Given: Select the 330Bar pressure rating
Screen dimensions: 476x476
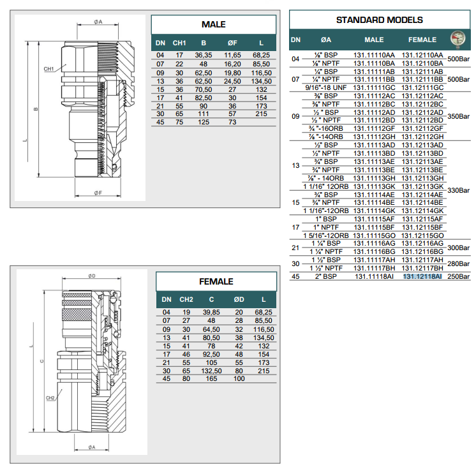Looking at the screenshot, I should 457,190.
